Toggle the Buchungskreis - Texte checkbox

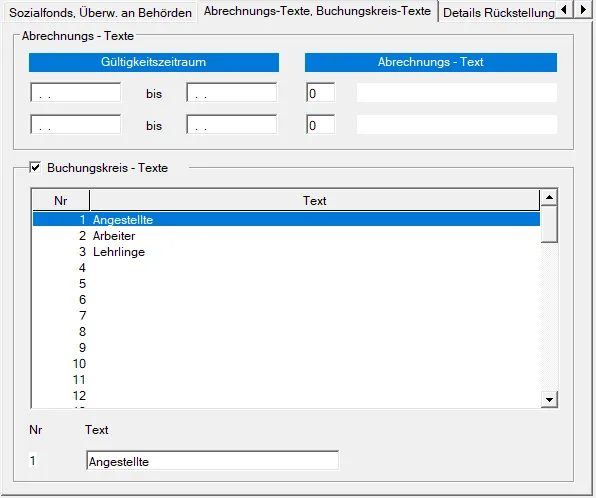pyautogui.click(x=35, y=167)
